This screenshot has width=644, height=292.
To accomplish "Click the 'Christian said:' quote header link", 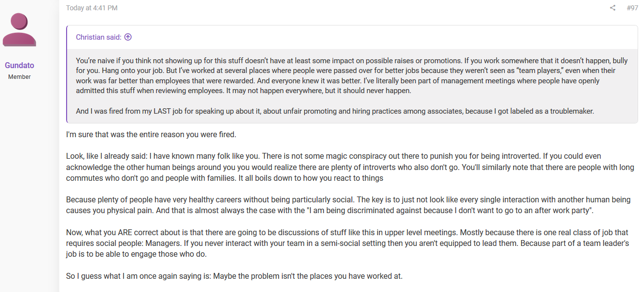I will 98,37.
